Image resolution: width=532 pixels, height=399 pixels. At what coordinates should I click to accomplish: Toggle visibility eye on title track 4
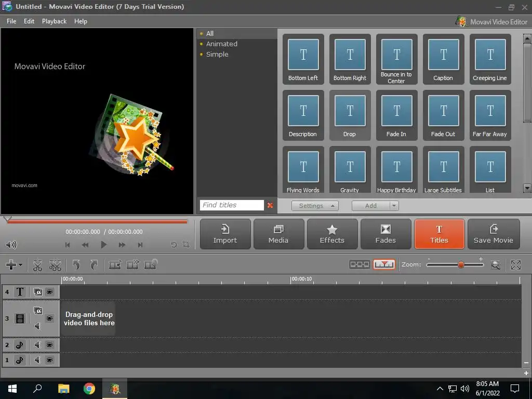point(49,292)
